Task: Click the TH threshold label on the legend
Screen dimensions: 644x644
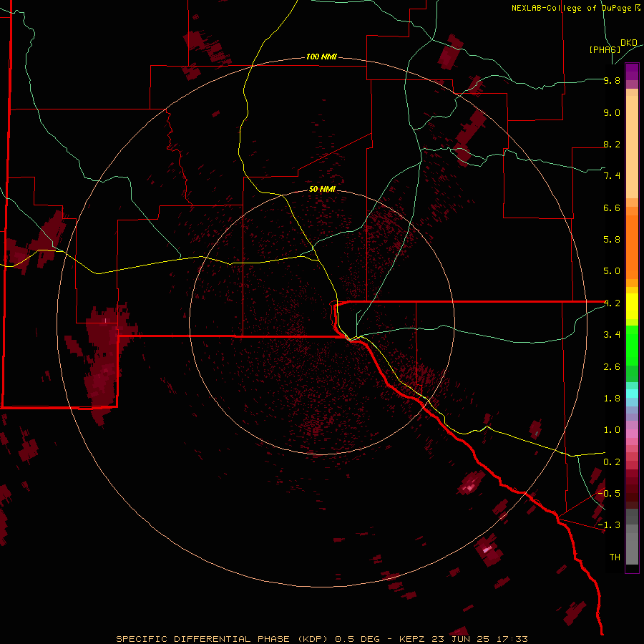Action: coord(615,557)
